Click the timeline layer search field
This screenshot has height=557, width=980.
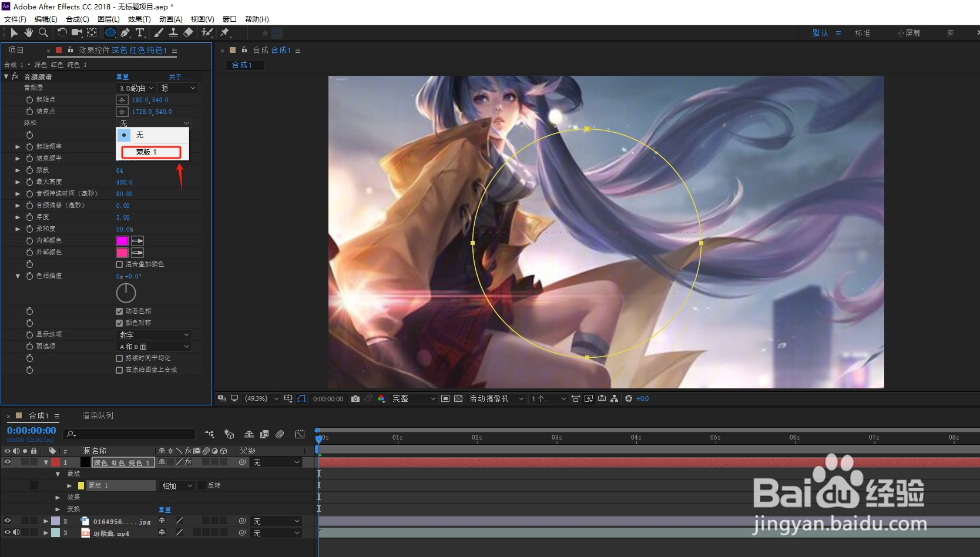[129, 434]
